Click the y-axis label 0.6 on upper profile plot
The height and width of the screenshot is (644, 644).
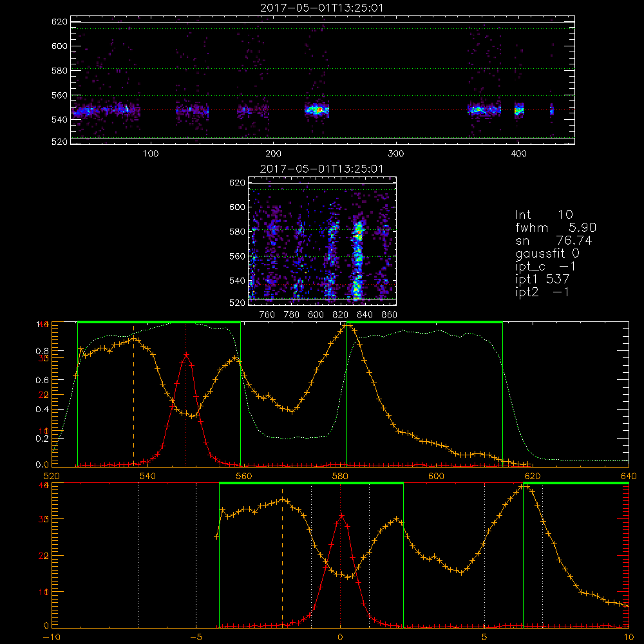point(42,381)
